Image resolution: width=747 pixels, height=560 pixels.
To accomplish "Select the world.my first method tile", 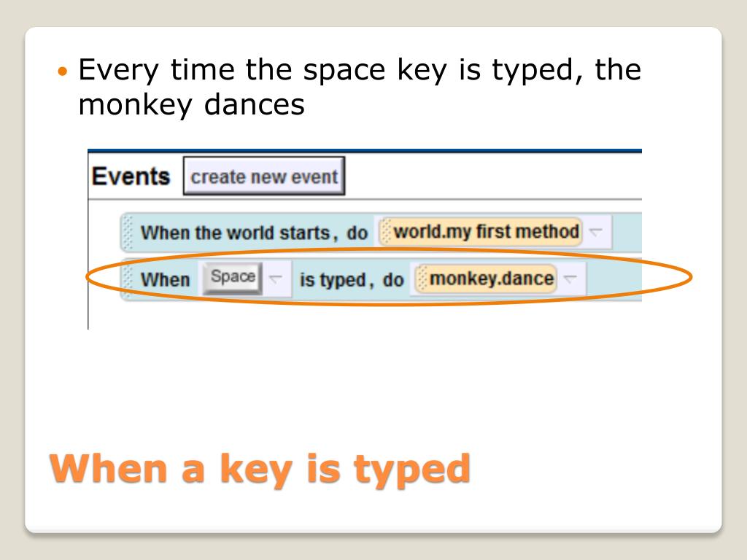I will tap(481, 232).
